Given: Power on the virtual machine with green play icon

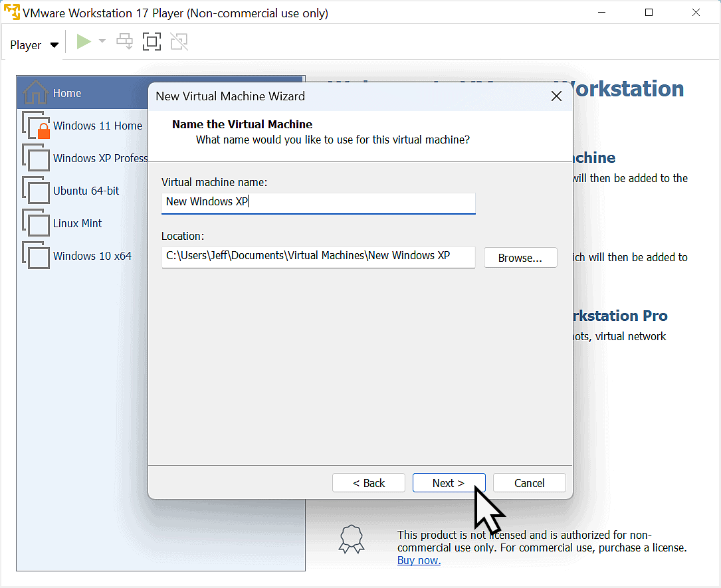Looking at the screenshot, I should pos(84,41).
